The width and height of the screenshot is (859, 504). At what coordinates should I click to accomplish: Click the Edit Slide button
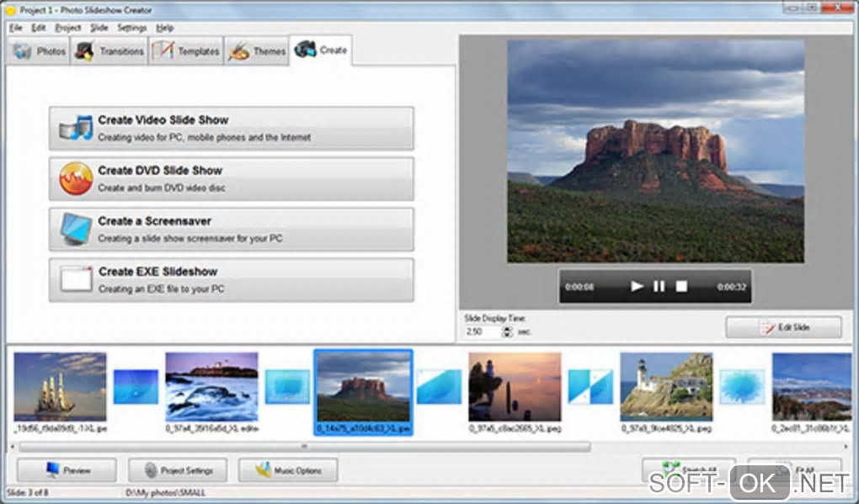(x=783, y=327)
